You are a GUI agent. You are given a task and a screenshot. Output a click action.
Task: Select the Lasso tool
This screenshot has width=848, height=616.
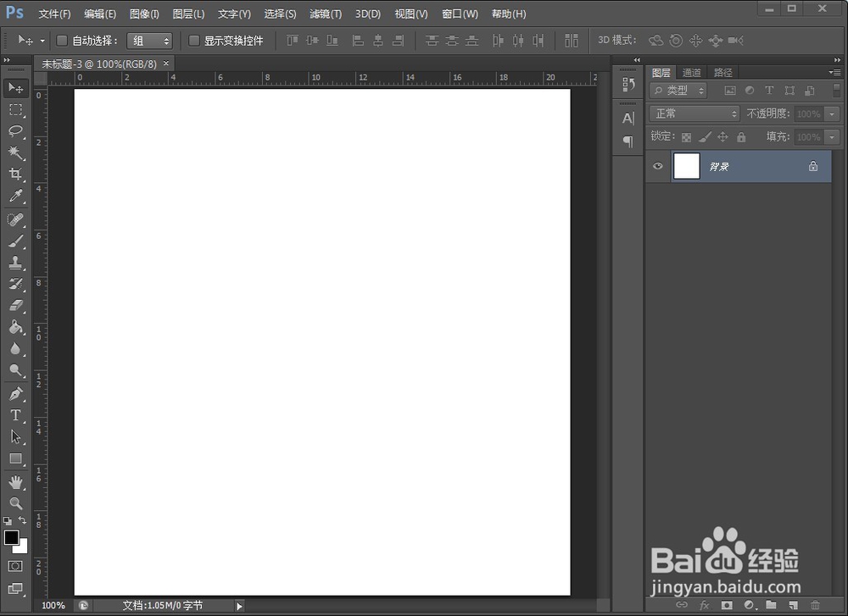pos(15,131)
